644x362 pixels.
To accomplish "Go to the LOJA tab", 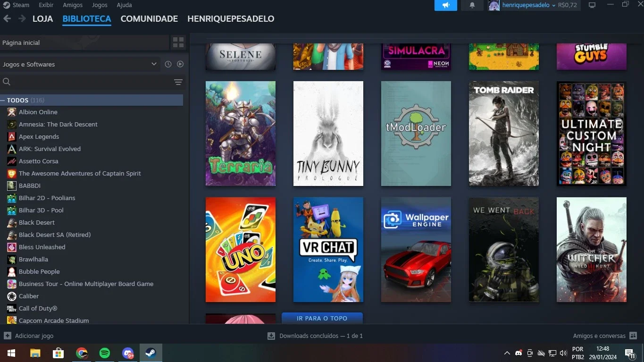I will click(42, 19).
